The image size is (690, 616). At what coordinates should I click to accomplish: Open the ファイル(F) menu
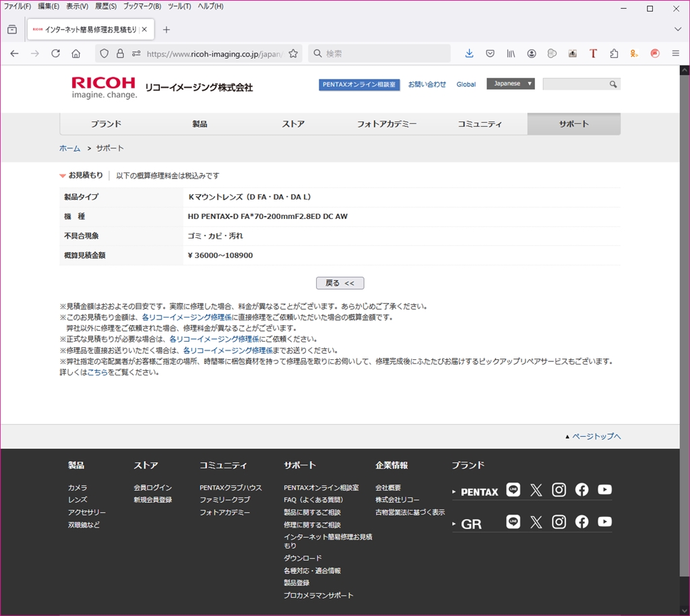[18, 6]
